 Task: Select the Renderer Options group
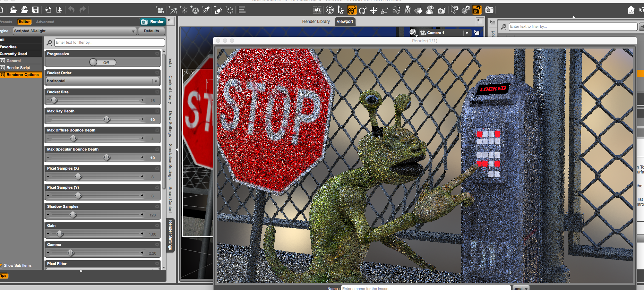pyautogui.click(x=21, y=75)
